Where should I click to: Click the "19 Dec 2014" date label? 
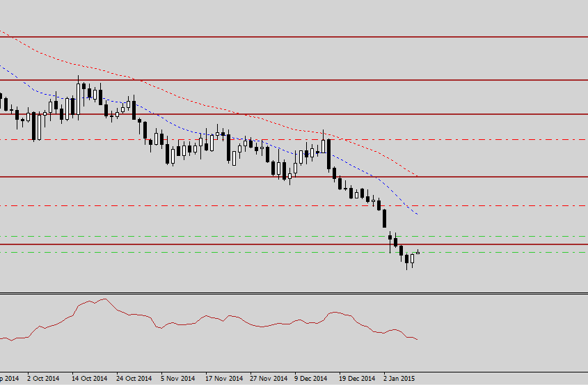pyautogui.click(x=357, y=379)
